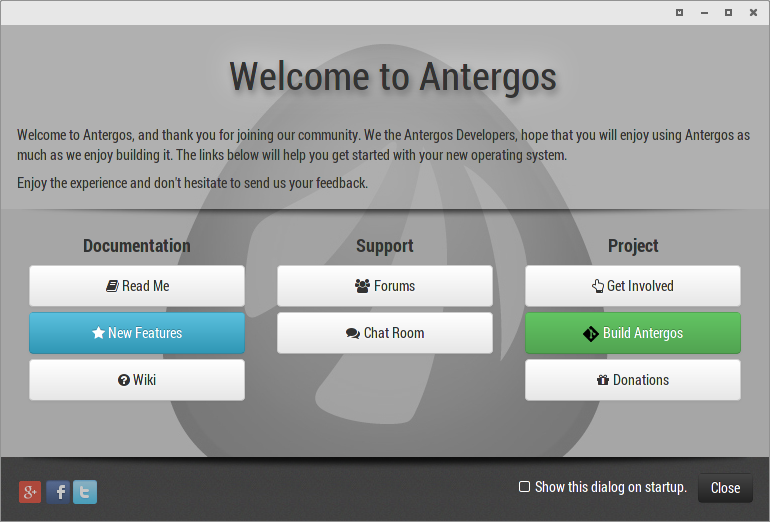
Task: Click the Get Involved button
Action: click(x=633, y=286)
